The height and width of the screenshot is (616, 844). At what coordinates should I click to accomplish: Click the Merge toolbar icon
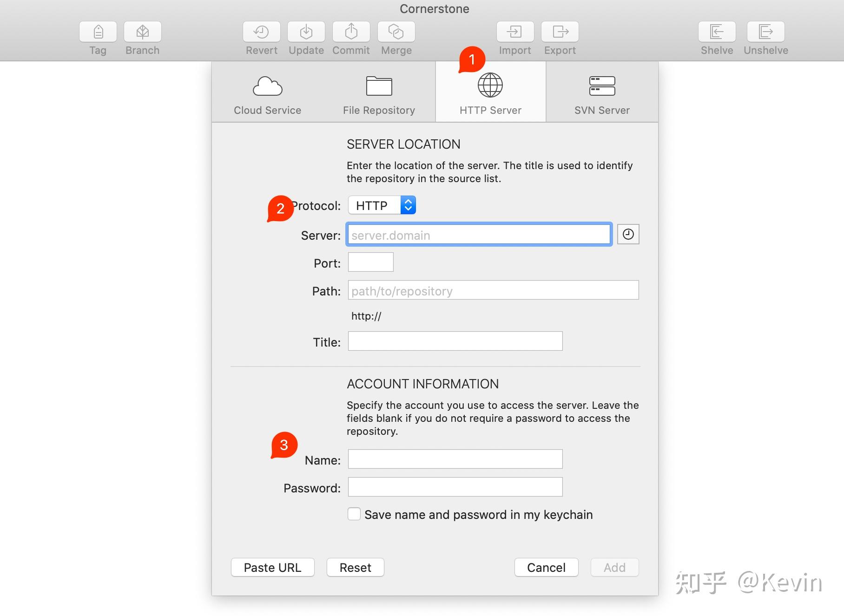tap(396, 32)
